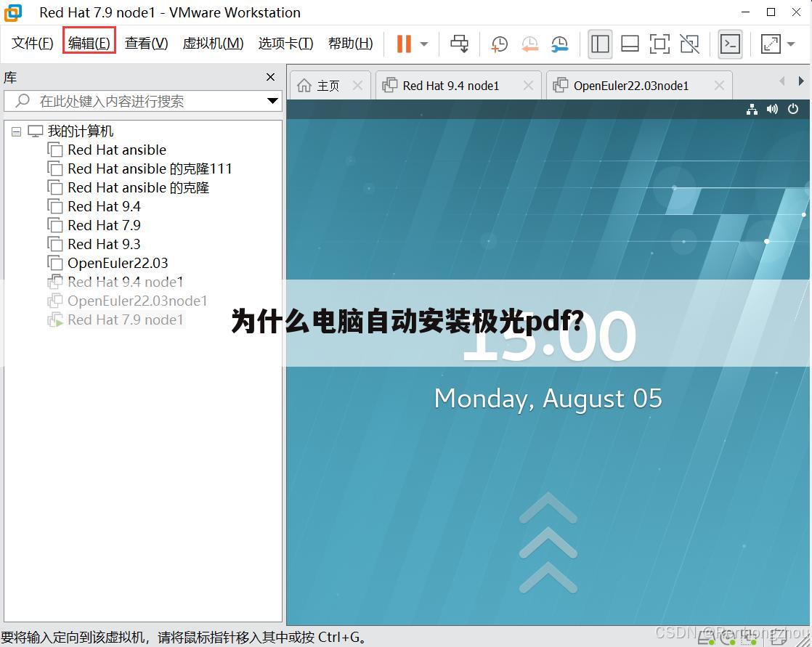Image resolution: width=812 pixels, height=647 pixels.
Task: Click the unity mode icon
Action: pos(690,44)
